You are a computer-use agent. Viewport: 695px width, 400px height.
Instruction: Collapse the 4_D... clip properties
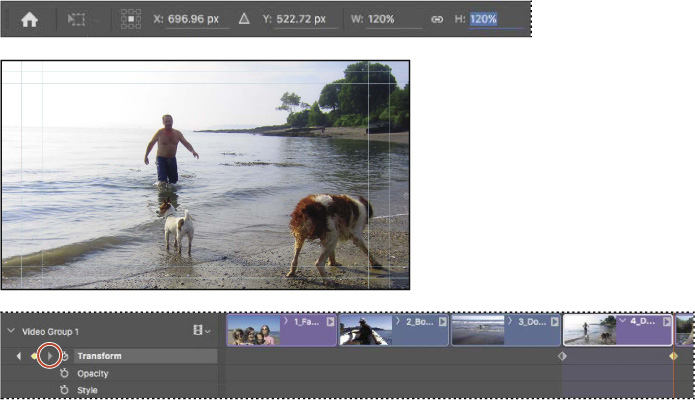[623, 321]
